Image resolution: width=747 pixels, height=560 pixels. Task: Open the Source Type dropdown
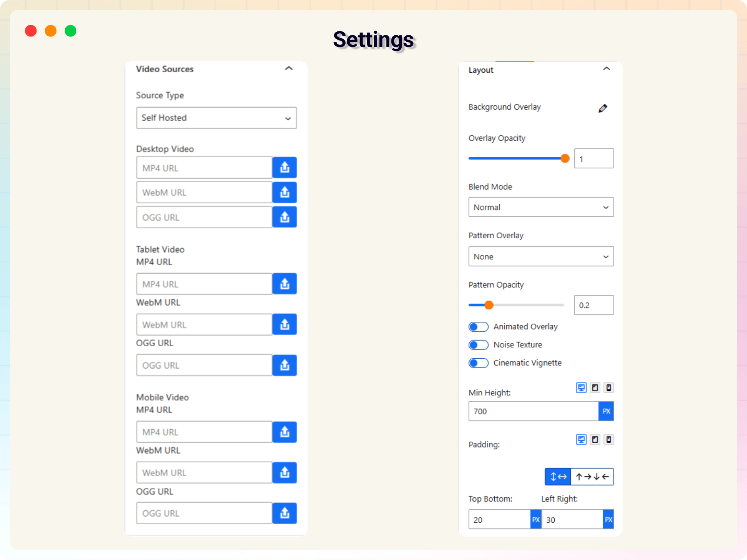216,118
